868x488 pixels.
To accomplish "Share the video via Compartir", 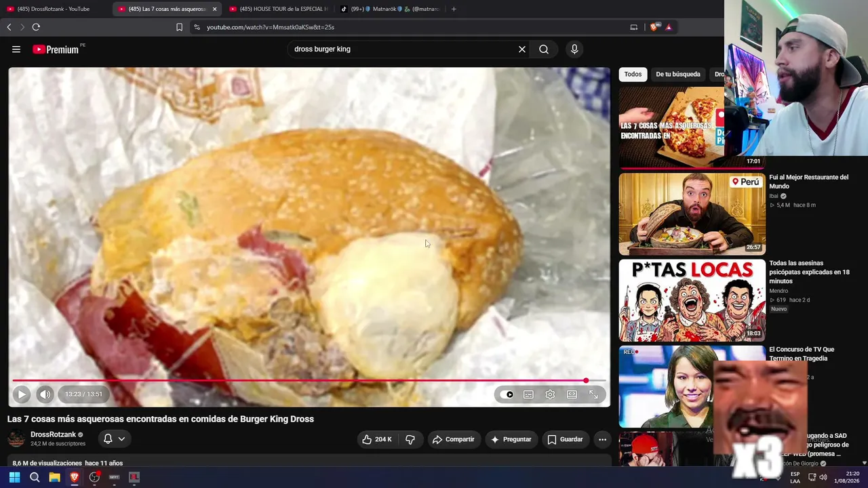I will coord(453,439).
